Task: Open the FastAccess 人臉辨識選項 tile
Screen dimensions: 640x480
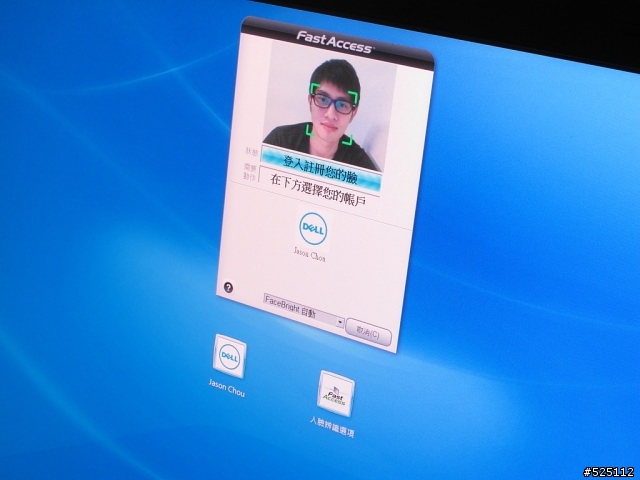Action: 336,393
